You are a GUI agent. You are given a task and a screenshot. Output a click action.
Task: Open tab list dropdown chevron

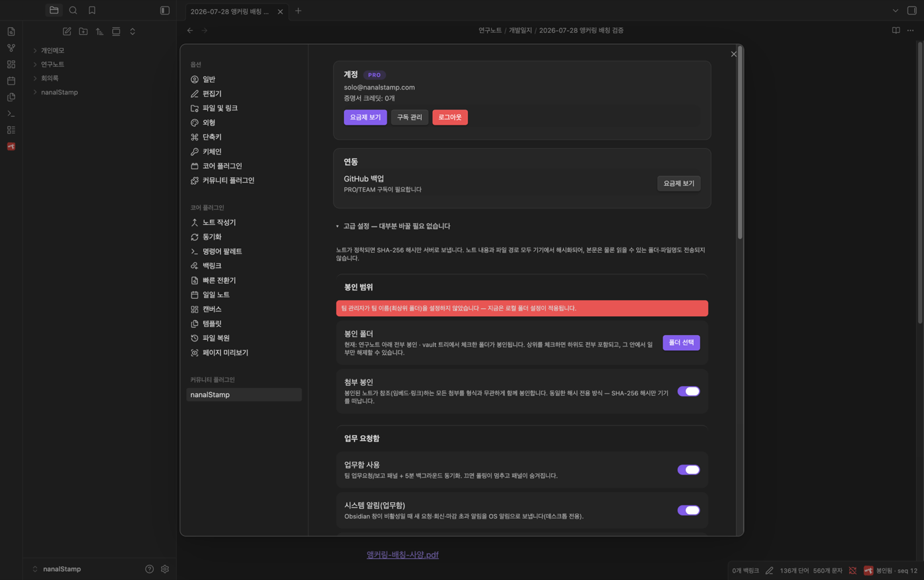coord(896,11)
